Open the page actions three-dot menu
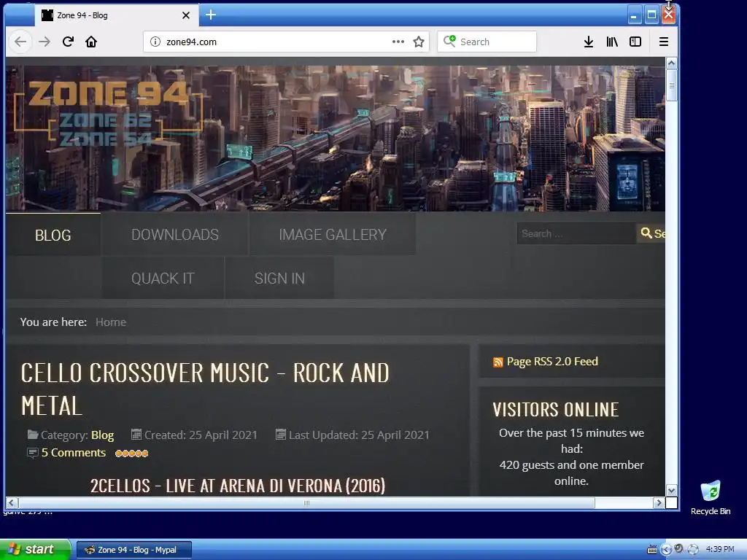Screen dimensions: 747x560 [398, 42]
